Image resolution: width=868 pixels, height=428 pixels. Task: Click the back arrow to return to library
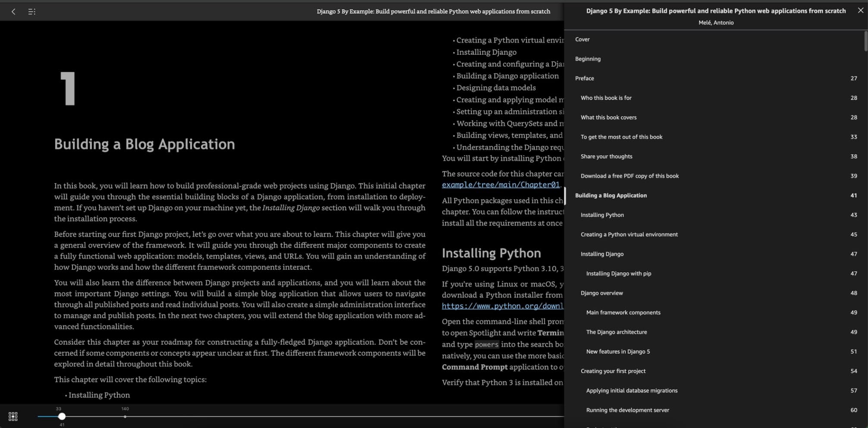click(13, 12)
